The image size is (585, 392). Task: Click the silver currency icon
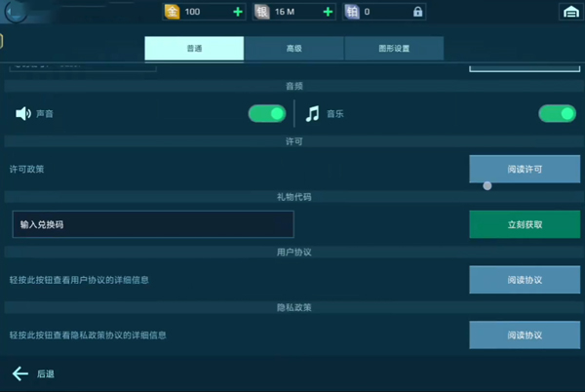[x=262, y=12]
